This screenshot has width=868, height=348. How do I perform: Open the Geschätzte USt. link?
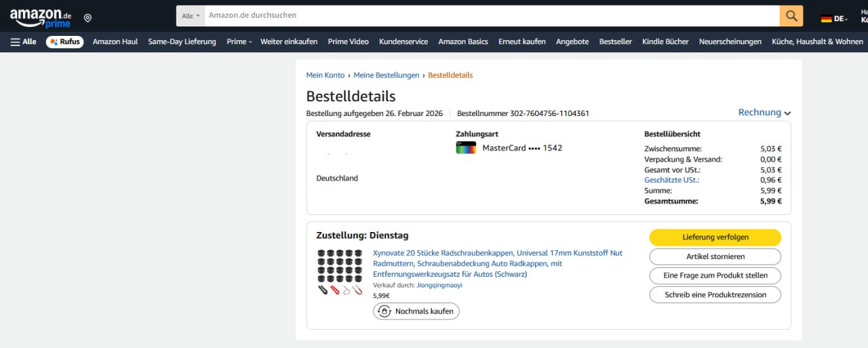pyautogui.click(x=671, y=180)
